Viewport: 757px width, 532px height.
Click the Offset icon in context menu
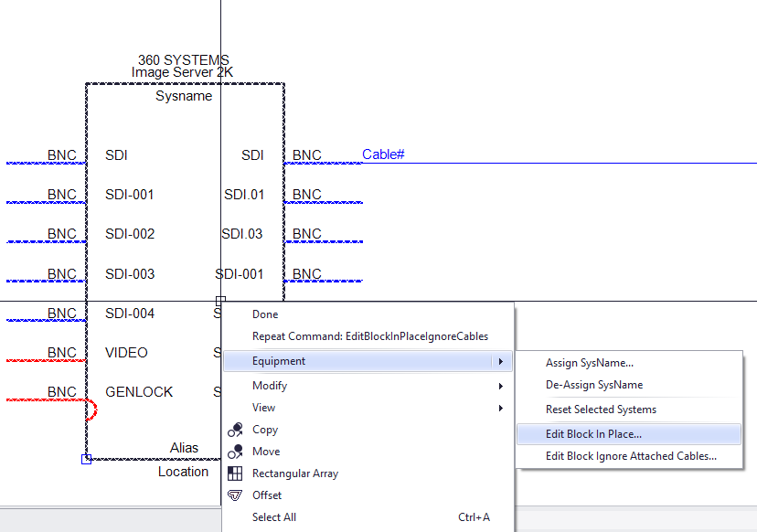[235, 495]
